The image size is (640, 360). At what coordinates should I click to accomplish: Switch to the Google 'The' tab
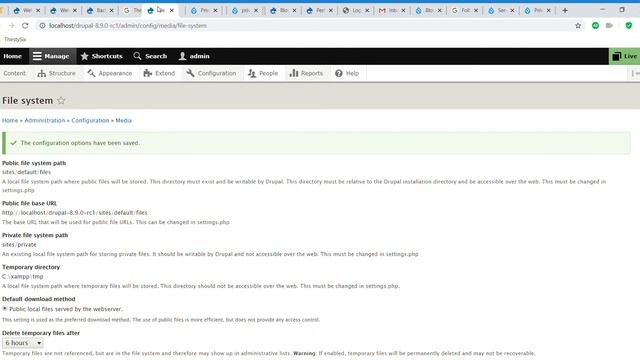(x=133, y=10)
